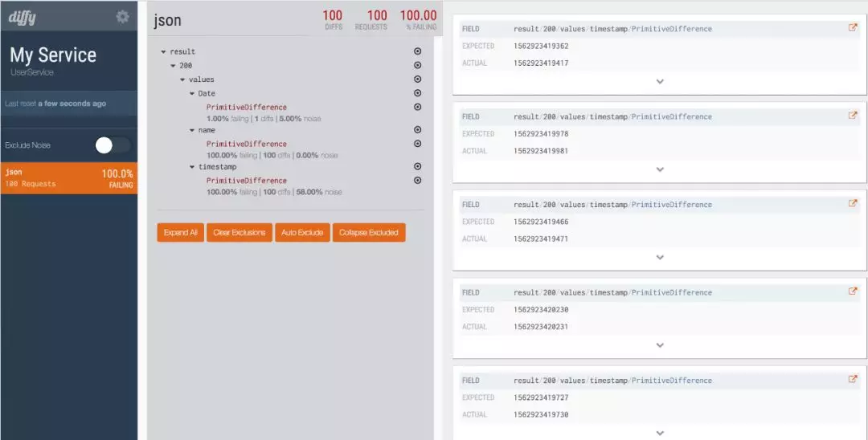868x440 pixels.
Task: Expand diff card with actual 1562923419417
Action: [x=659, y=81]
